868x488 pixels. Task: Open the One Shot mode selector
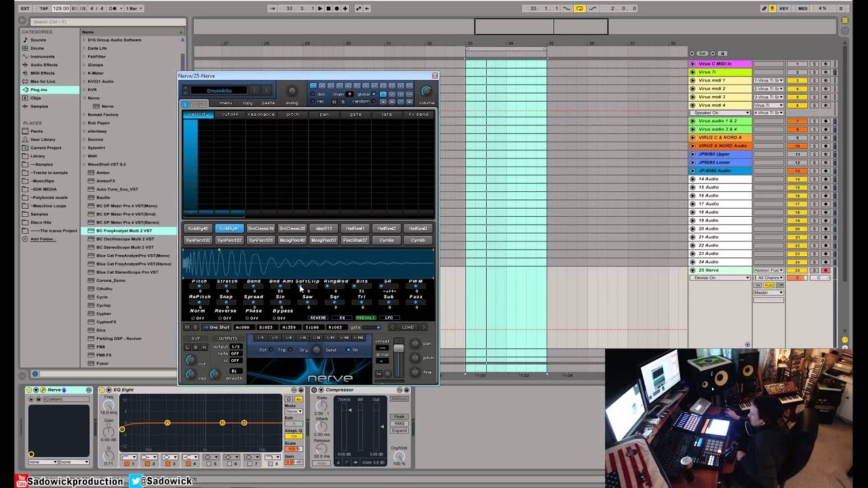click(x=216, y=327)
